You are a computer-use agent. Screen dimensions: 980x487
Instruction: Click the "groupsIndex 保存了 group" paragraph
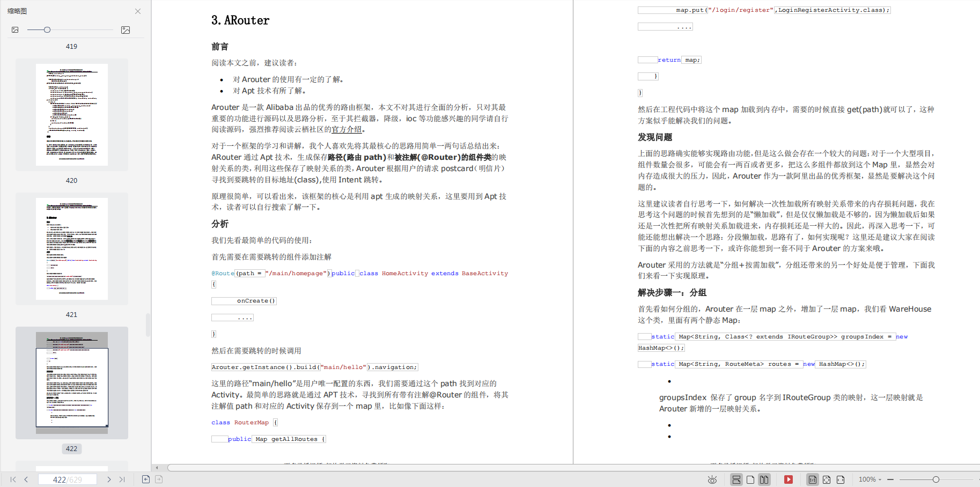(791, 403)
